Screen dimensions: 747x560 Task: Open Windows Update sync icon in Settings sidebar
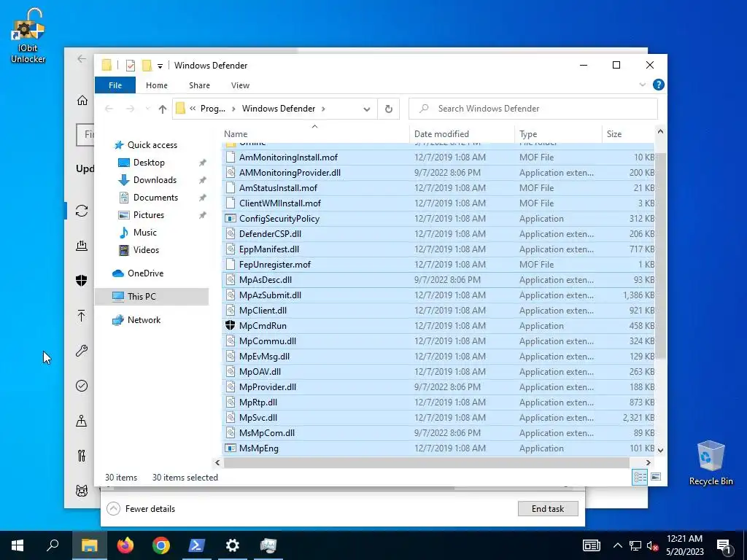click(82, 211)
